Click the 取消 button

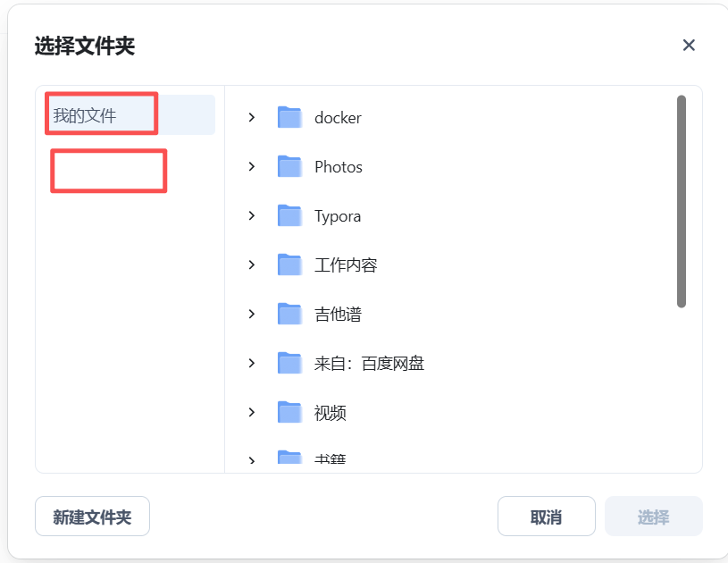pyautogui.click(x=546, y=517)
